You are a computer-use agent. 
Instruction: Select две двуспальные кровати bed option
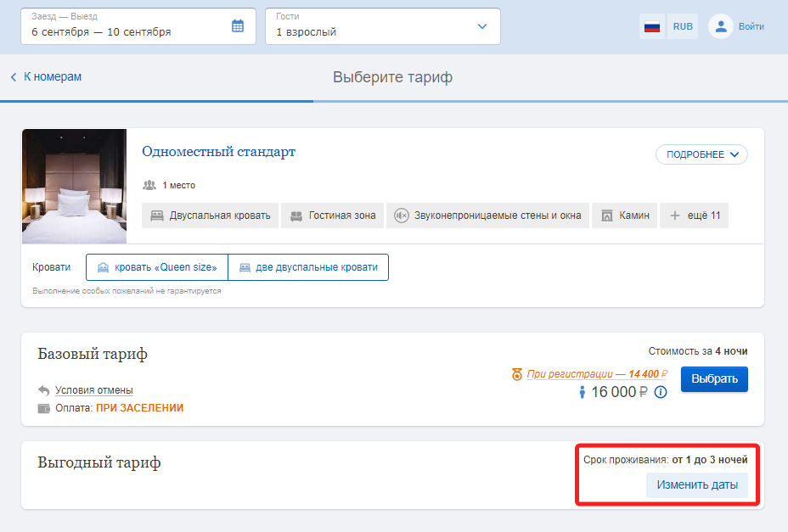click(308, 267)
